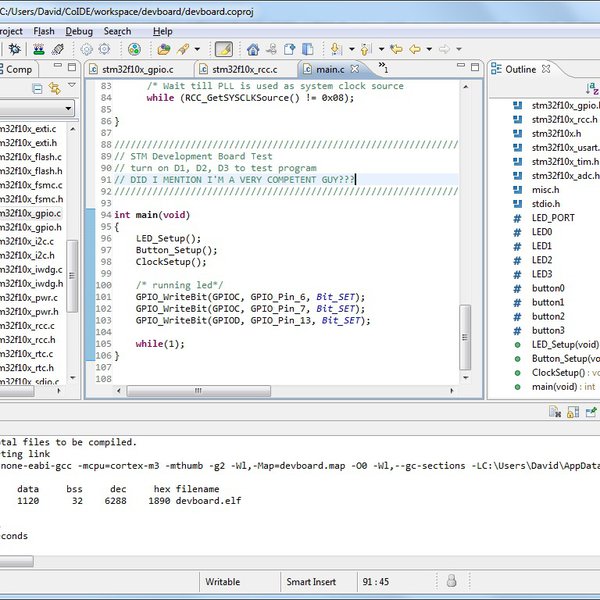
Task: Select main(void) in the Outline list
Action: click(553, 386)
